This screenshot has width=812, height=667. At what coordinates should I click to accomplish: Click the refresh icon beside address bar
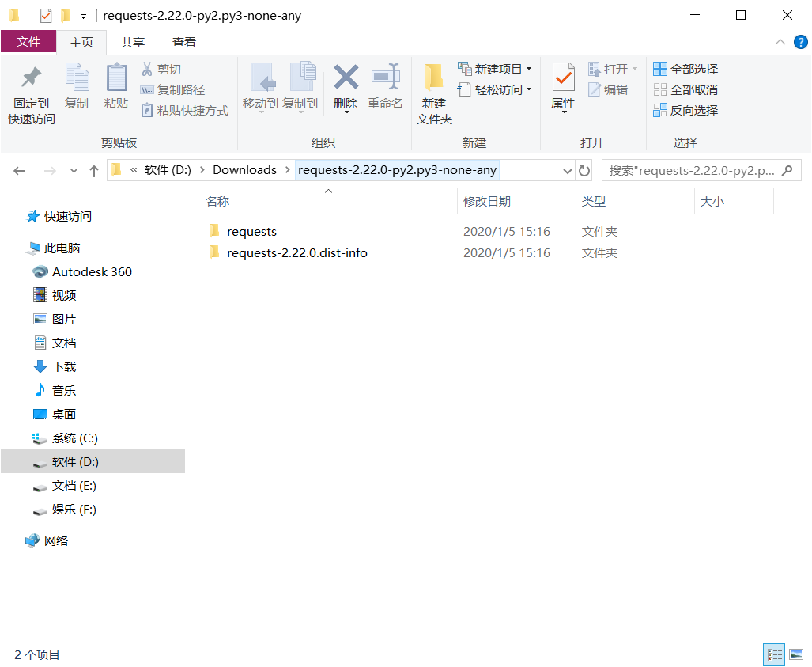click(584, 170)
